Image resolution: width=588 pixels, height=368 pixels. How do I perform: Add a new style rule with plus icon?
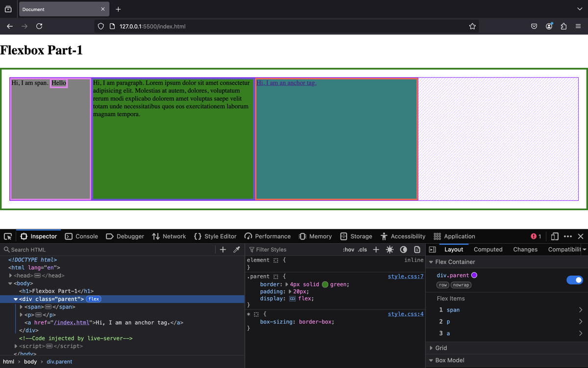click(x=376, y=250)
